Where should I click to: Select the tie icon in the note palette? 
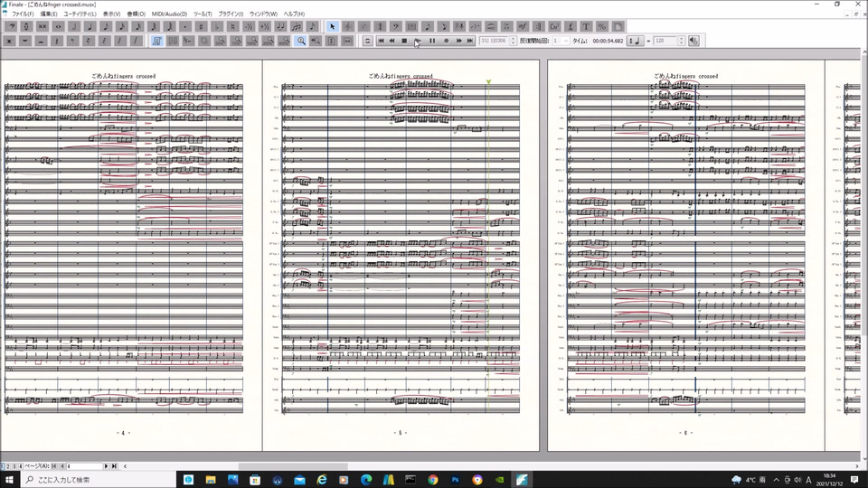point(280,26)
